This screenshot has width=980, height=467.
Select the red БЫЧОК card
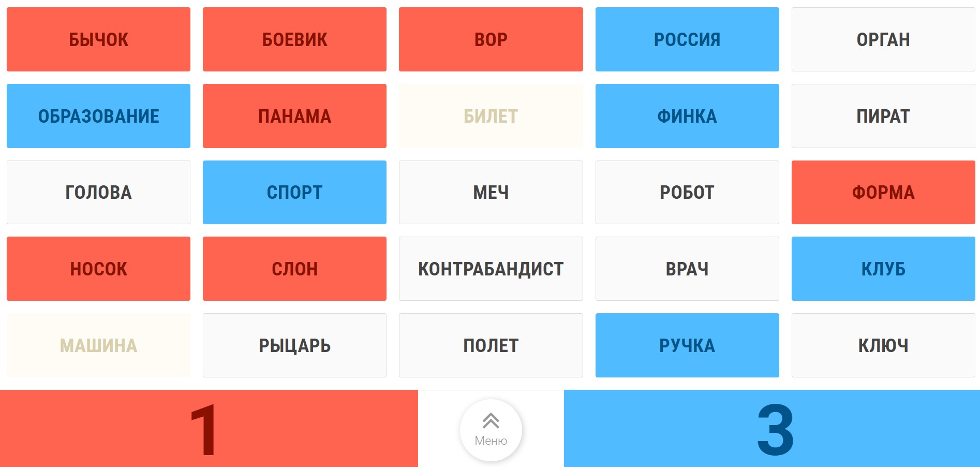coord(98,39)
